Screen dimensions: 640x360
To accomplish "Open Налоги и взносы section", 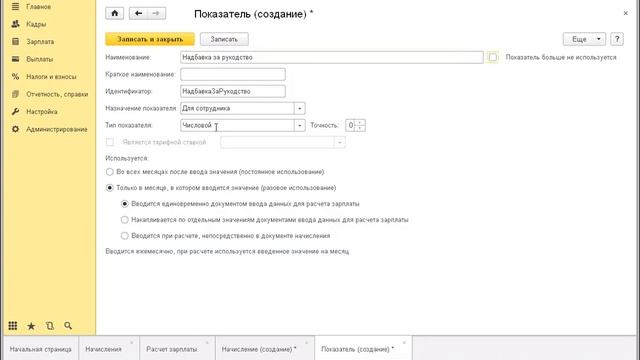I will click(51, 77).
